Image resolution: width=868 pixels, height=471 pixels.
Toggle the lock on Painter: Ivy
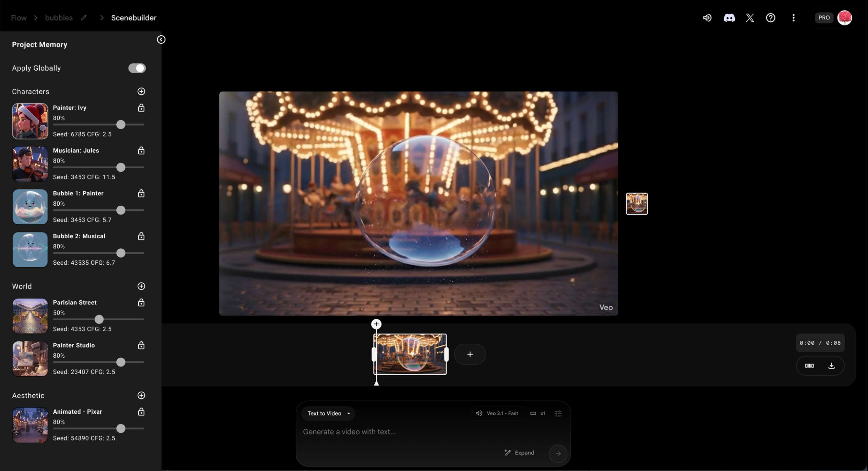(141, 108)
